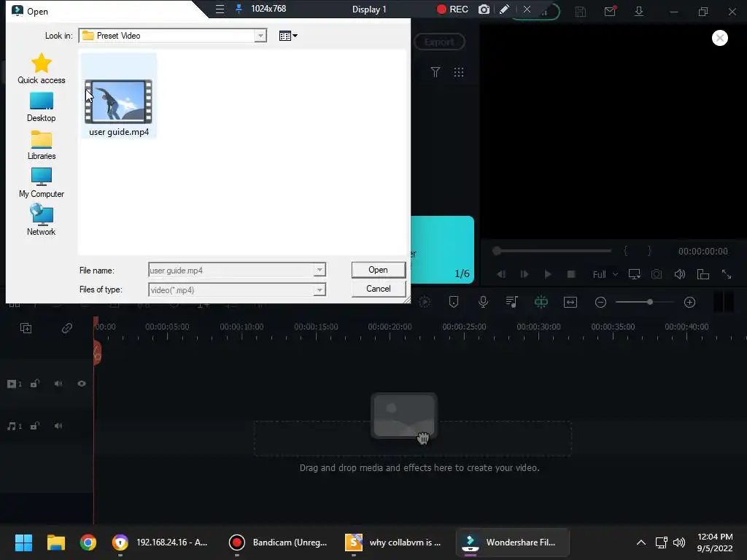Open Google Chrome from the taskbar

tap(88, 542)
